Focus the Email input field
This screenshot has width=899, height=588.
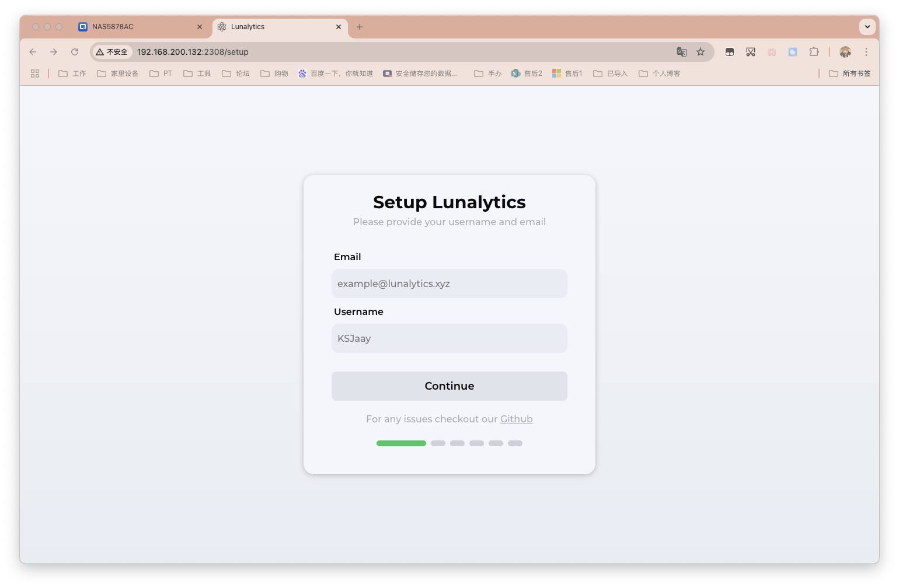(449, 283)
